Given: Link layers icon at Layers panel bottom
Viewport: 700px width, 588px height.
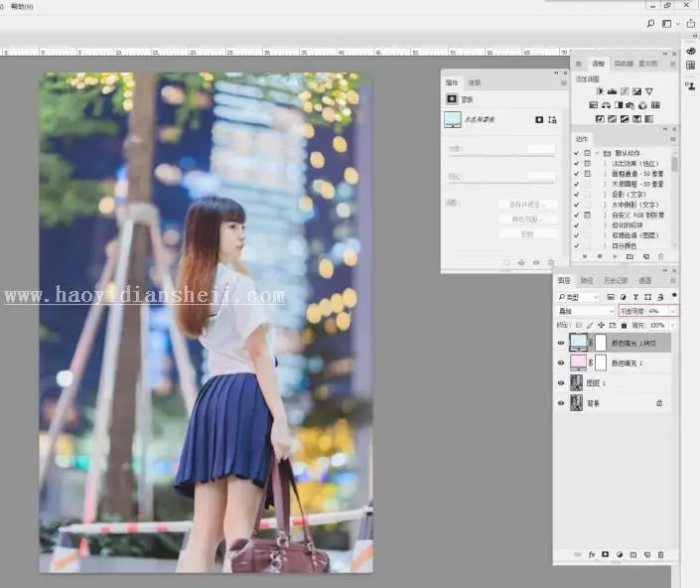Looking at the screenshot, I should [x=577, y=554].
